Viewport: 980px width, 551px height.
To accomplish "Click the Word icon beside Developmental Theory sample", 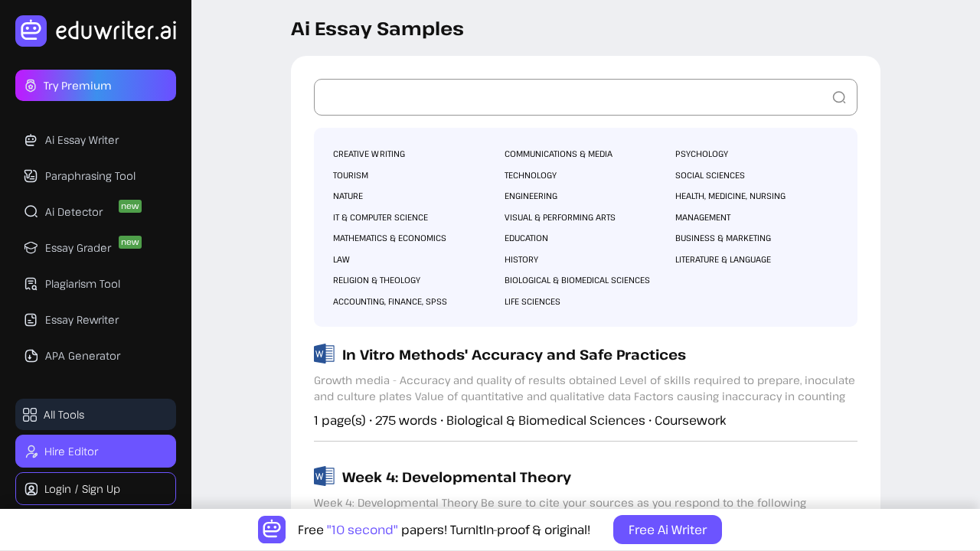I will pyautogui.click(x=324, y=476).
